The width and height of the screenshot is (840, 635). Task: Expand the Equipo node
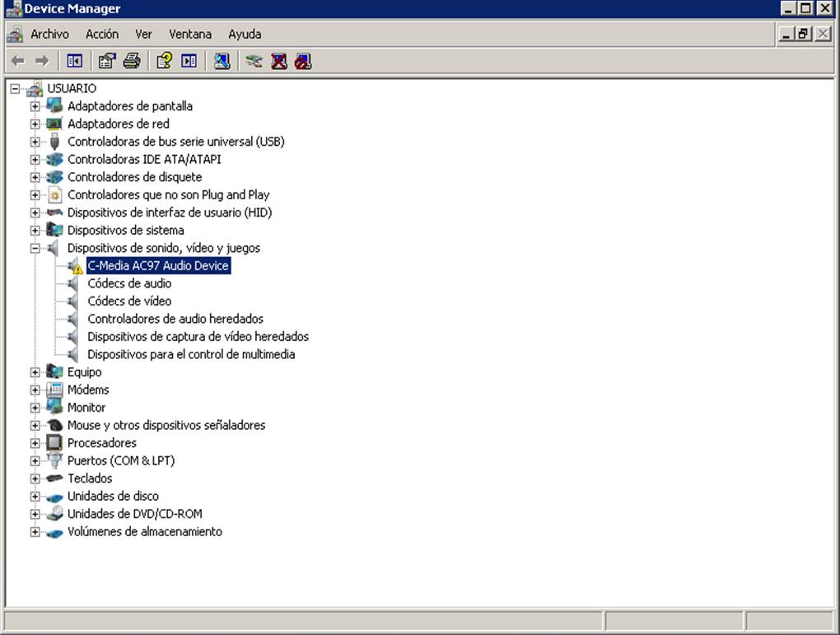[35, 372]
